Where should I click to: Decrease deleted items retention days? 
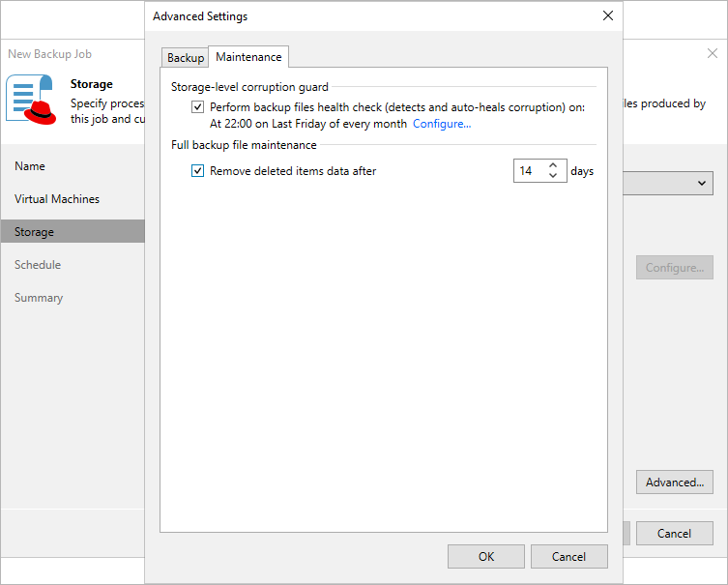(x=552, y=176)
